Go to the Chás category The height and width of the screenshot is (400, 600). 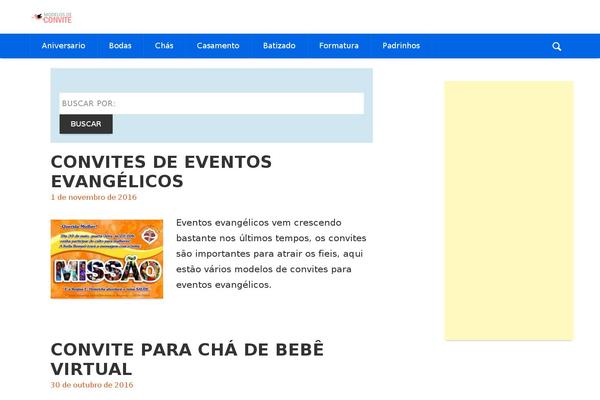(x=164, y=46)
